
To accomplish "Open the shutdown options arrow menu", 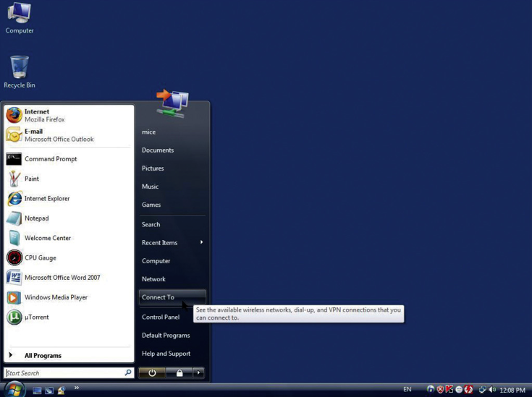I will click(199, 373).
